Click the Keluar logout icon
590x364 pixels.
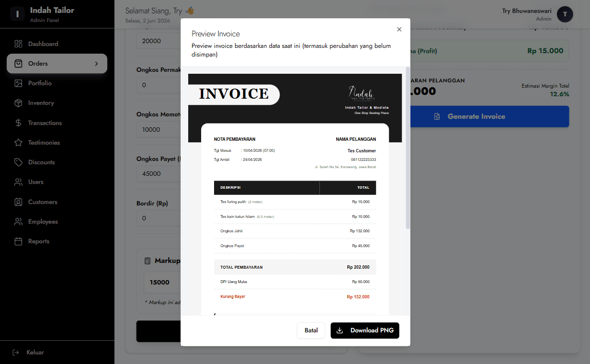16,353
